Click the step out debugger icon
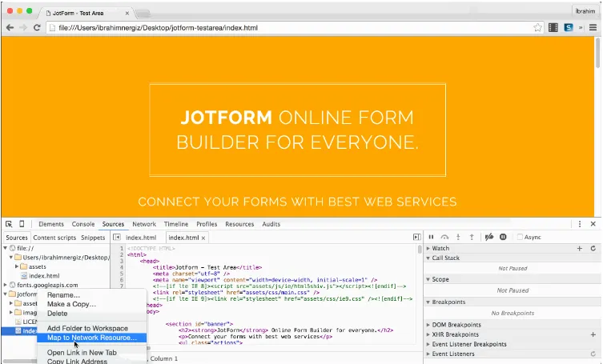The height and width of the screenshot is (364, 603). click(472, 237)
